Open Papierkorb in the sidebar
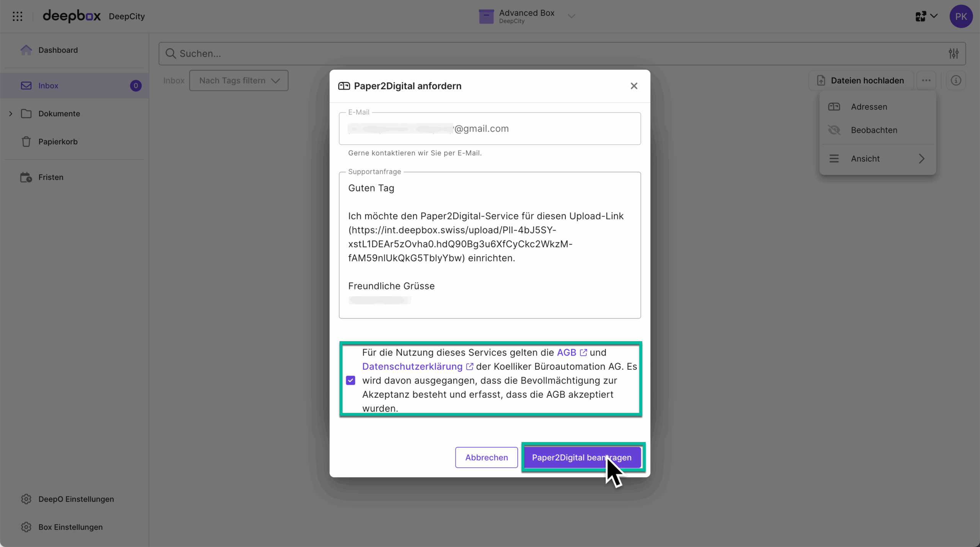 (74, 142)
